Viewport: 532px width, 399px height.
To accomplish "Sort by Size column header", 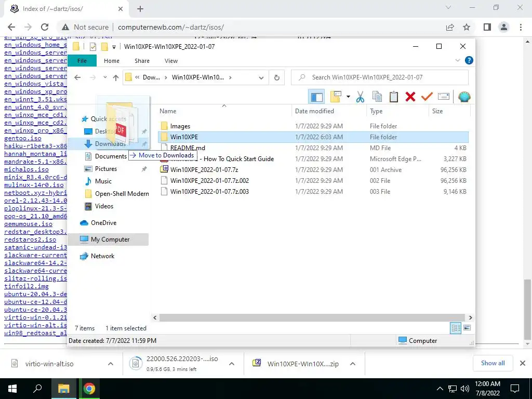I will click(x=437, y=111).
